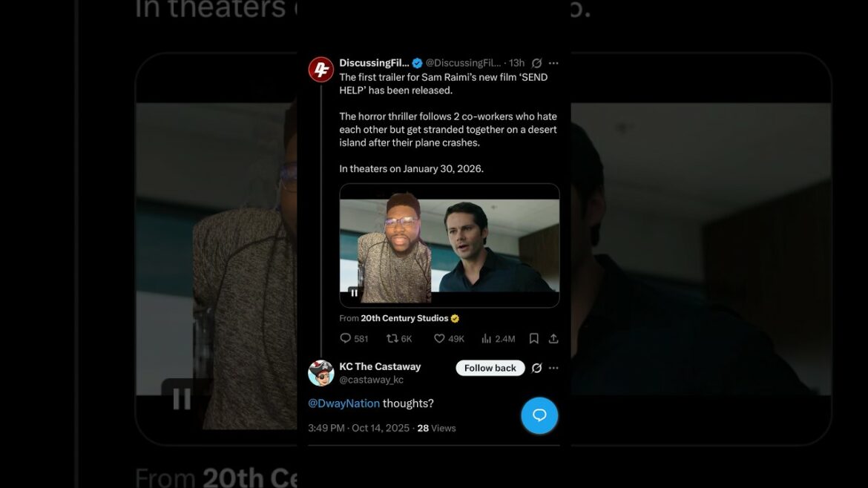
Task: Bookmark the DiscussingFilm post
Action: [x=533, y=338]
